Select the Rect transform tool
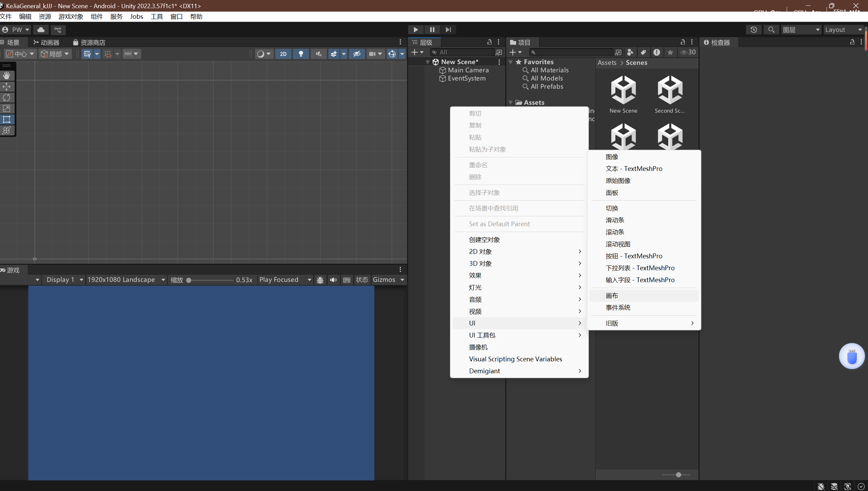868x491 pixels. click(6, 119)
